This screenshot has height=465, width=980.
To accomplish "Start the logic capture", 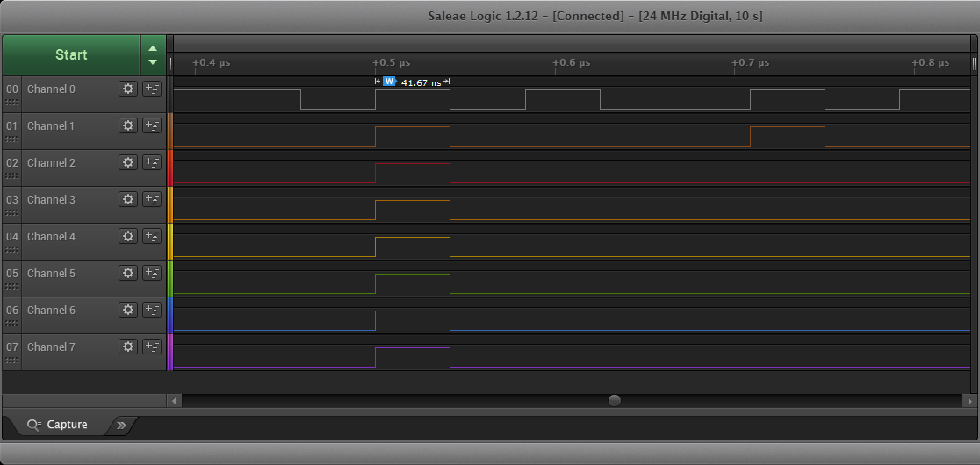I will pos(71,54).
